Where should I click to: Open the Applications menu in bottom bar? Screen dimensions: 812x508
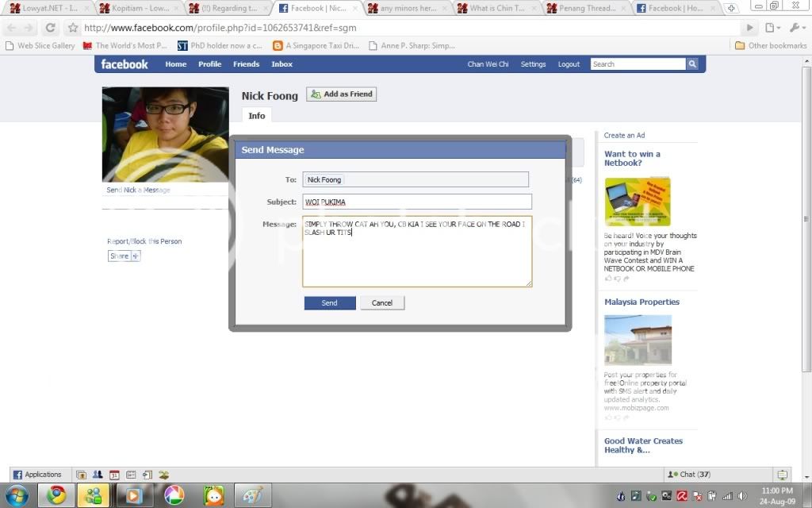pos(37,475)
